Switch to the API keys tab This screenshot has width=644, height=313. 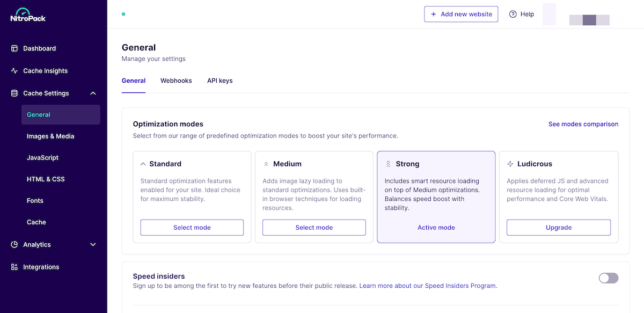click(220, 81)
